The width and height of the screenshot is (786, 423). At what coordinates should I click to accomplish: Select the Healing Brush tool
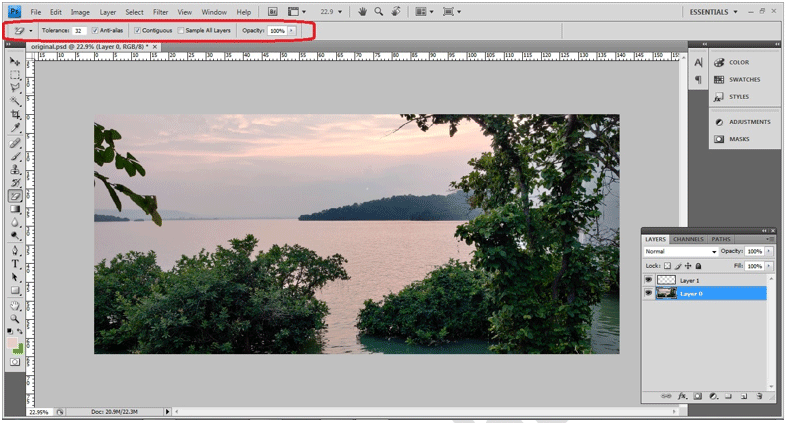(x=15, y=143)
